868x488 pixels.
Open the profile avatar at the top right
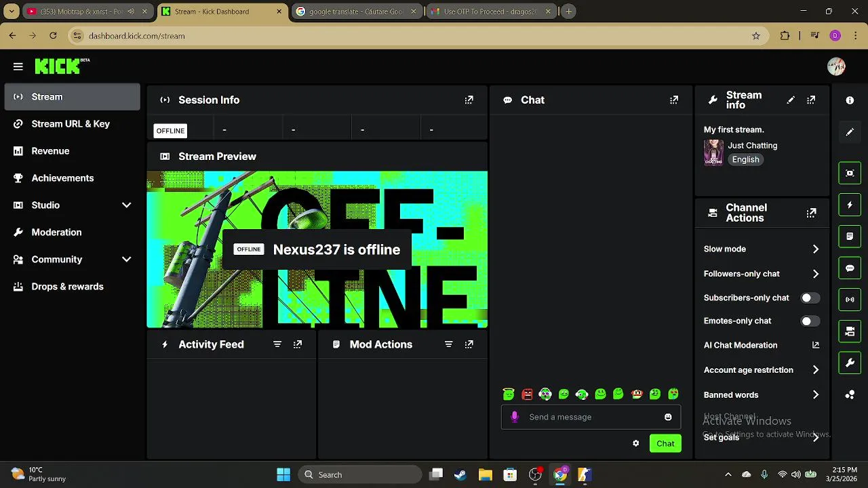click(836, 66)
